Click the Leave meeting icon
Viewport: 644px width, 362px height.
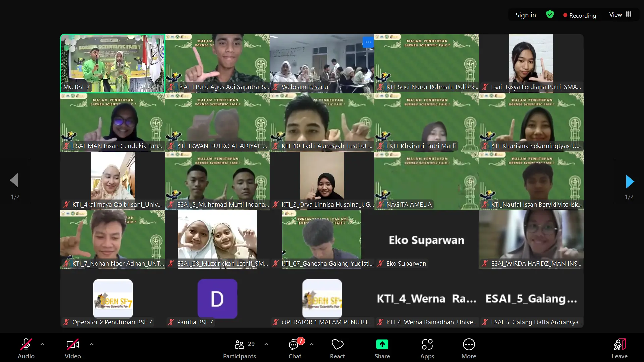[x=619, y=345]
